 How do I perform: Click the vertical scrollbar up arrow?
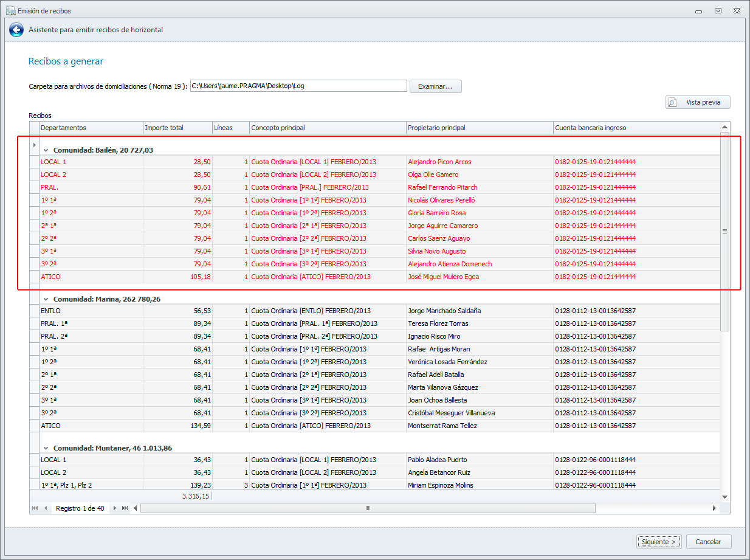(x=724, y=126)
